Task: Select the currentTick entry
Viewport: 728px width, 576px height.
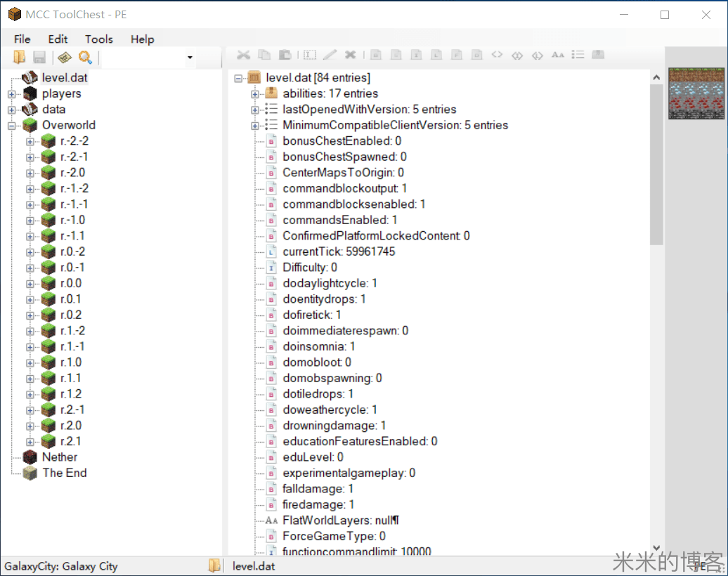Action: pos(338,251)
